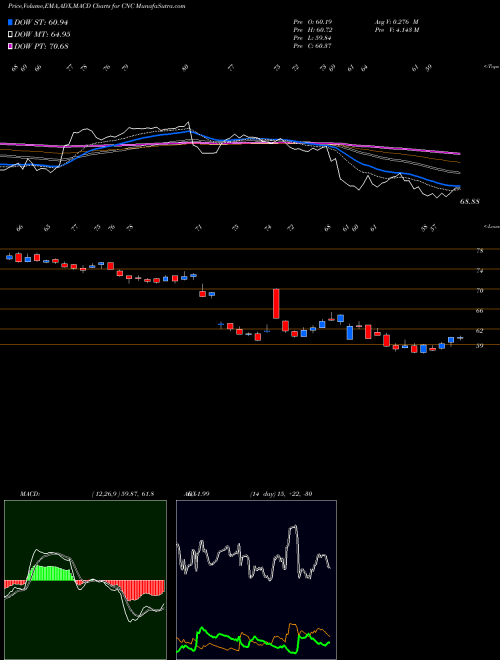Image resolution: width=500 pixels, height=660 pixels.
Task: Select the 'DOW PT: 70.68' label
Action: click(x=41, y=46)
